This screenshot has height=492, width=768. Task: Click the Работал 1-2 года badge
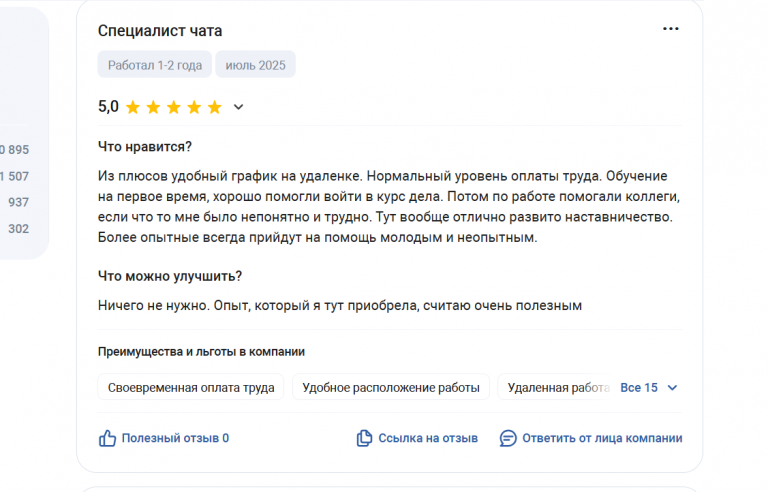tap(155, 65)
